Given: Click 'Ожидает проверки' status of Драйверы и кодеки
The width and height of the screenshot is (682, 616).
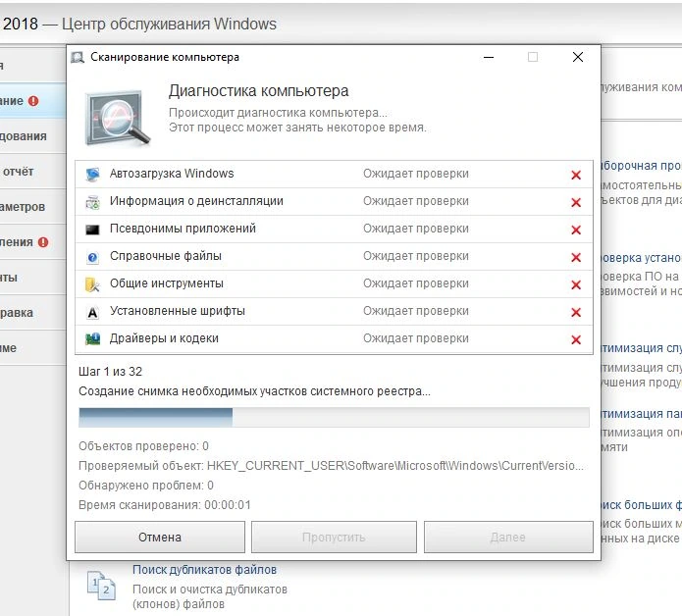Looking at the screenshot, I should click(416, 338).
